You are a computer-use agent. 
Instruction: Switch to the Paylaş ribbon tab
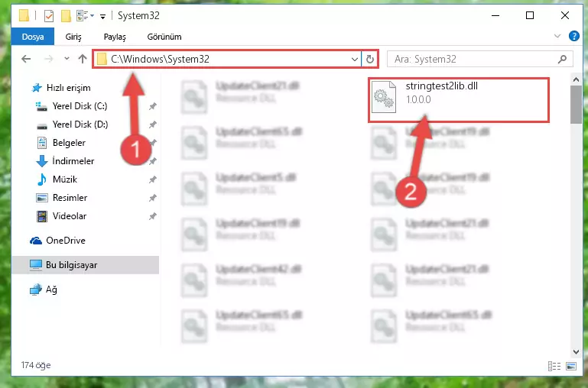(115, 37)
